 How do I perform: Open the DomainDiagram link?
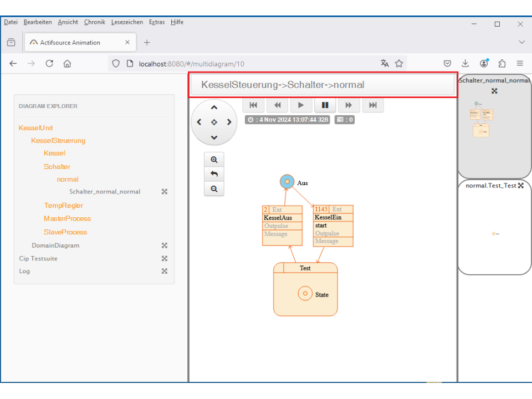(55, 245)
